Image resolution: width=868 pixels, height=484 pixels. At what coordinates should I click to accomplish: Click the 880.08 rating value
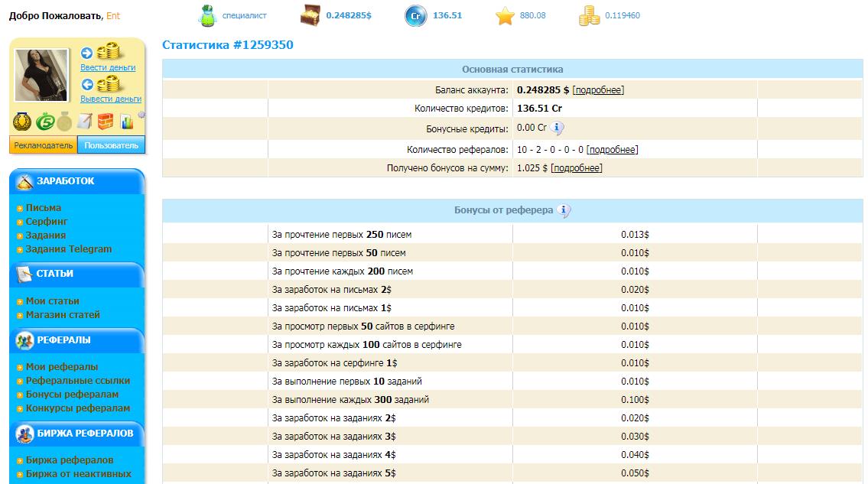pyautogui.click(x=532, y=15)
